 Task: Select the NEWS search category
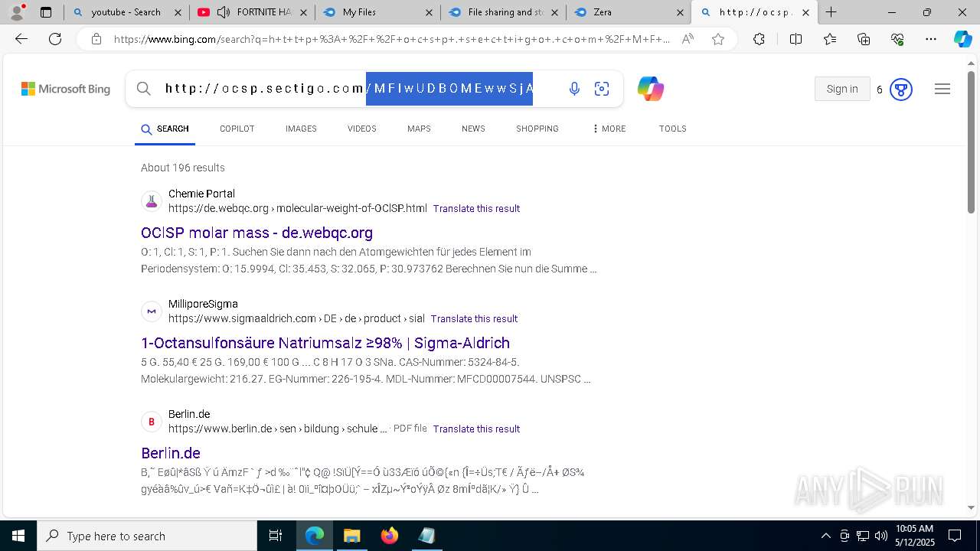coord(473,129)
